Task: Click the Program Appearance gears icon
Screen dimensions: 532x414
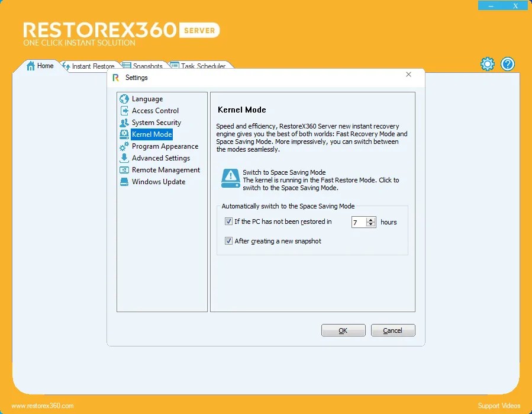Action: 124,146
